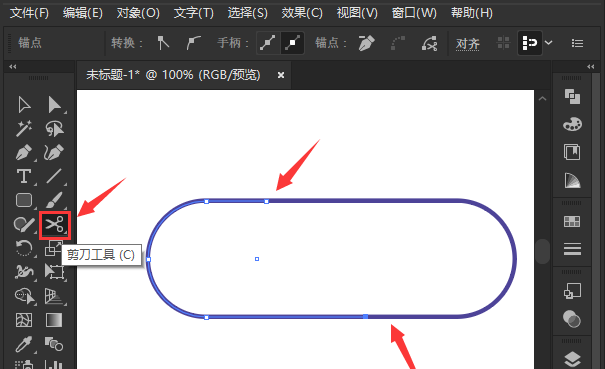
Task: Click the vertical scrollbar up arrow
Action: (x=542, y=99)
